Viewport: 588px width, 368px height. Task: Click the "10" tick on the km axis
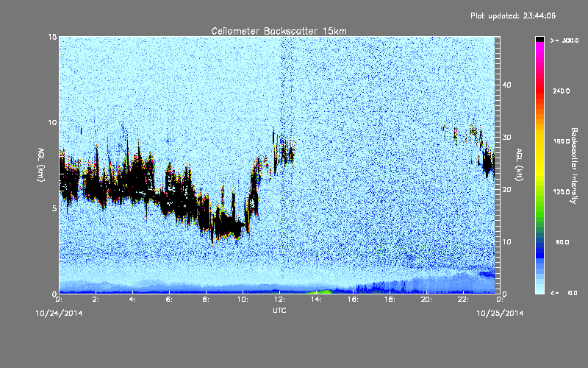point(52,122)
